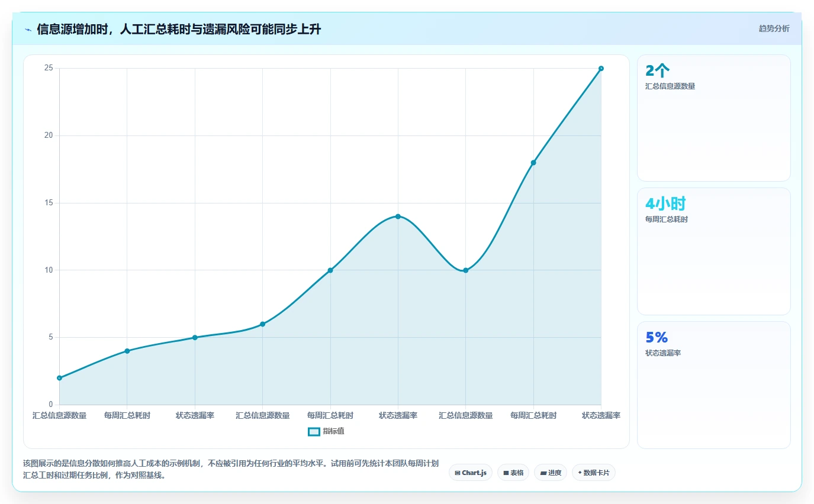Select the 进度 tag pill

click(551, 473)
